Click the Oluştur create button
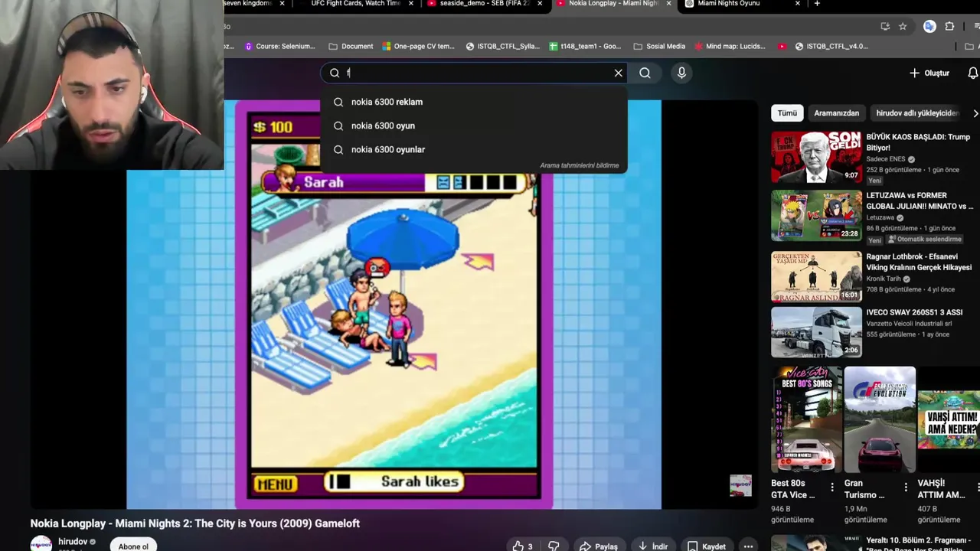The image size is (980, 551). (929, 73)
